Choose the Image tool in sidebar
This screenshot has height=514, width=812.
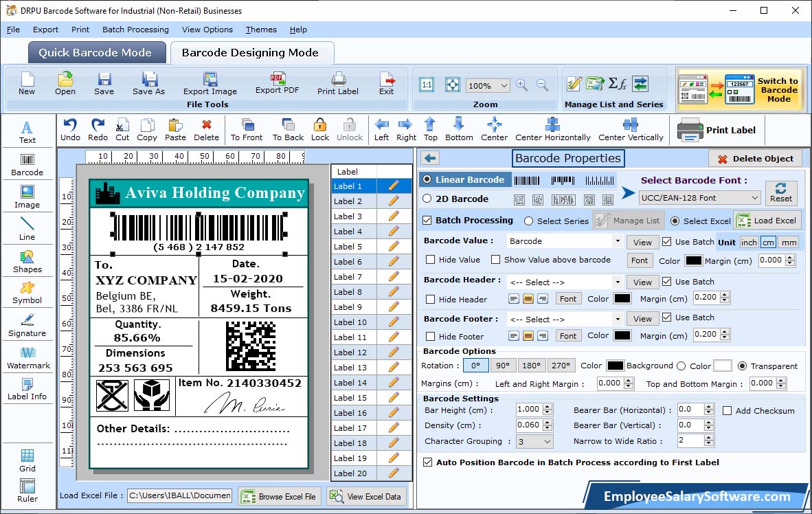click(27, 197)
